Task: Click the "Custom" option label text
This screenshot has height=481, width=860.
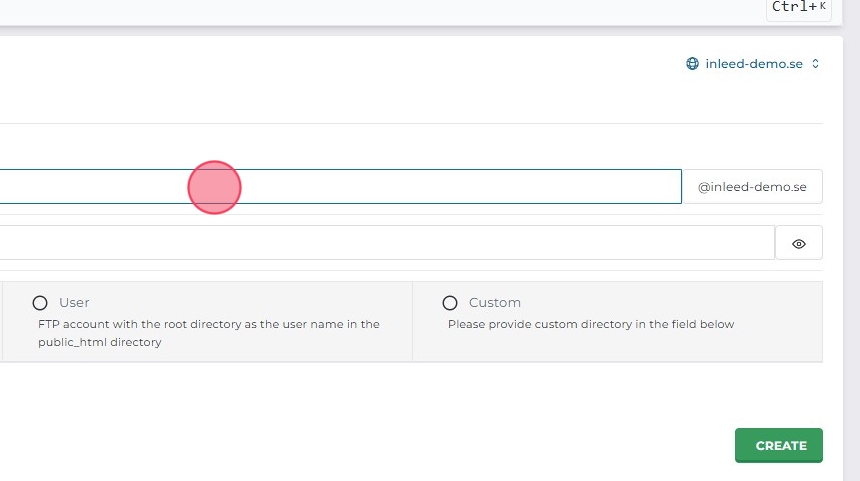Action: coord(495,303)
